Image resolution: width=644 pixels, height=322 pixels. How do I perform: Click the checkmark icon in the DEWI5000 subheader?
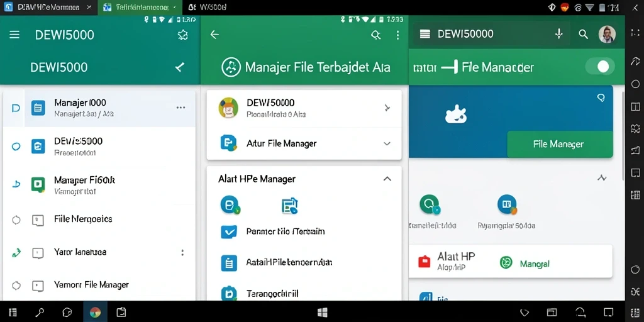click(x=179, y=67)
